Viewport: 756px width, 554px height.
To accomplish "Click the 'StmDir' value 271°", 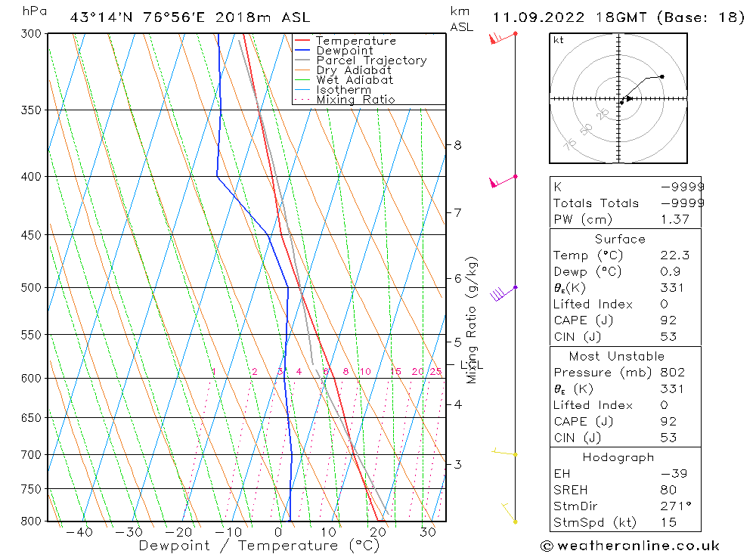I will click(676, 506).
